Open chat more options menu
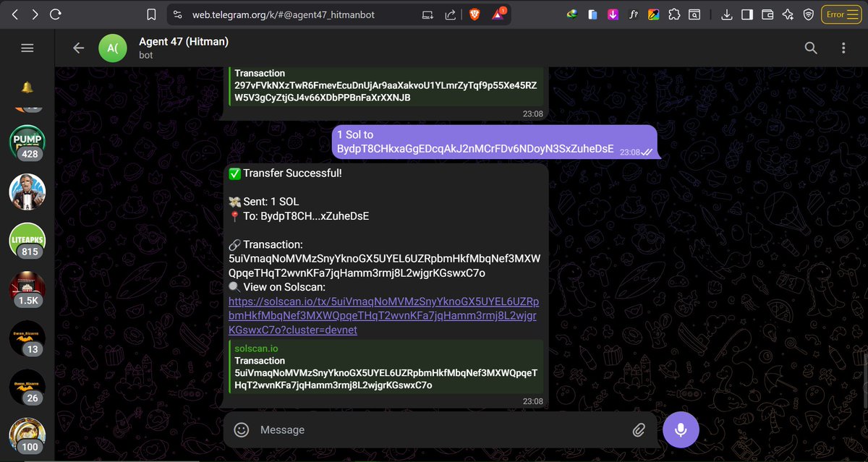 843,48
